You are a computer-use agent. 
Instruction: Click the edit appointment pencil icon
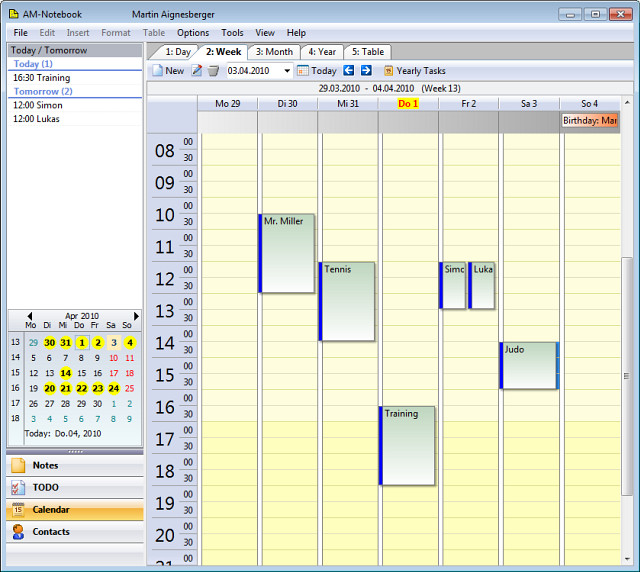coord(197,71)
